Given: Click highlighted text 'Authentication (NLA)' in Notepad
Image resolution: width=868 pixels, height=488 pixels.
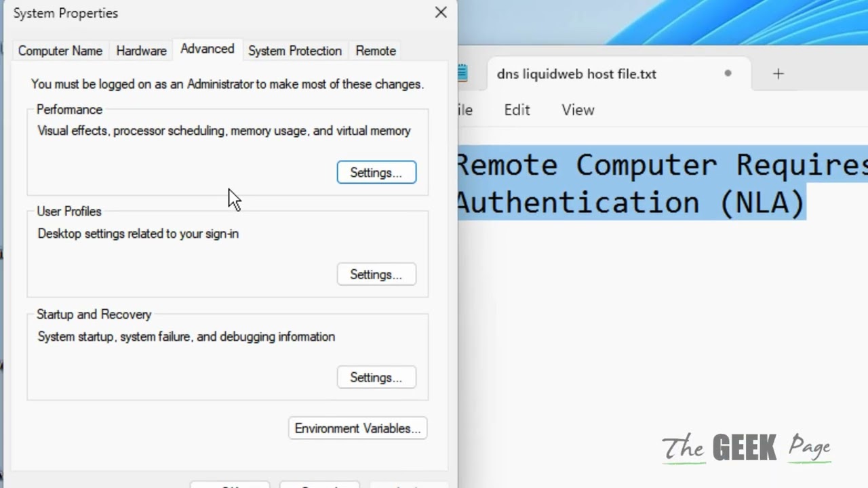Looking at the screenshot, I should click(x=631, y=202).
